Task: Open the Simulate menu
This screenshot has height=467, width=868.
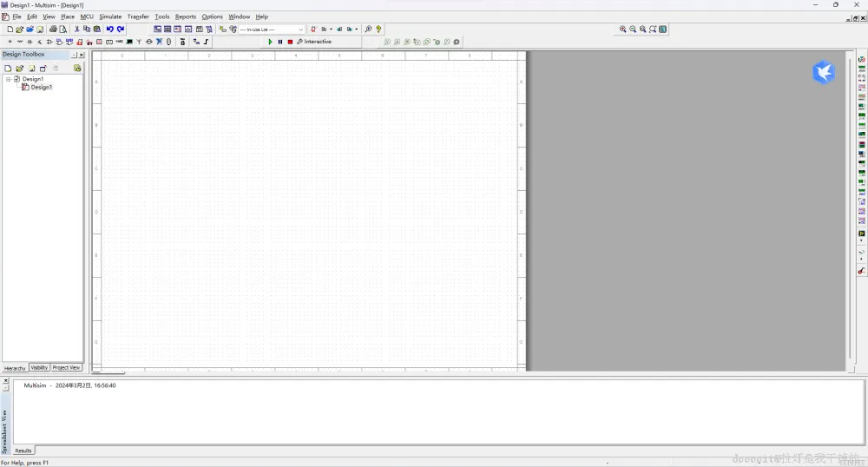Action: tap(110, 16)
